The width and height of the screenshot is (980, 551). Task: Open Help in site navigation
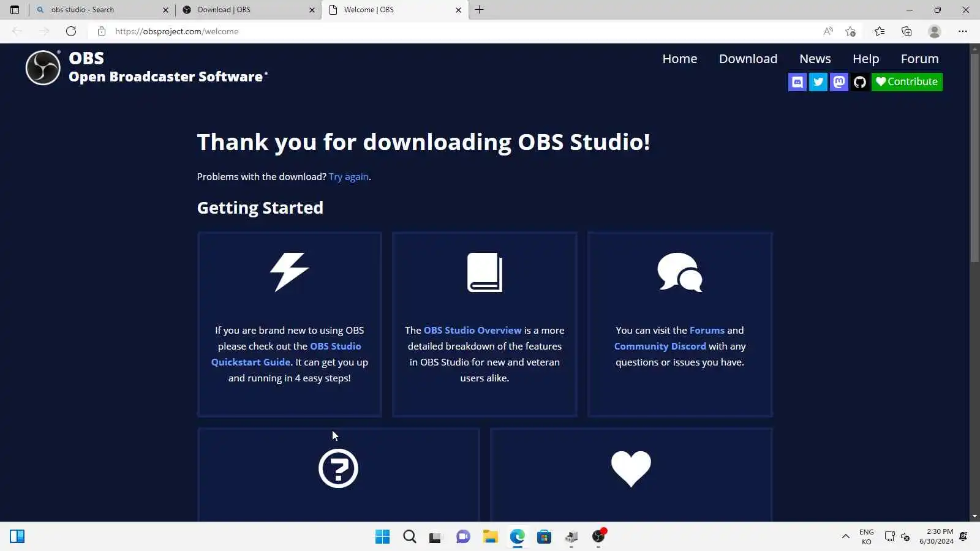tap(865, 59)
